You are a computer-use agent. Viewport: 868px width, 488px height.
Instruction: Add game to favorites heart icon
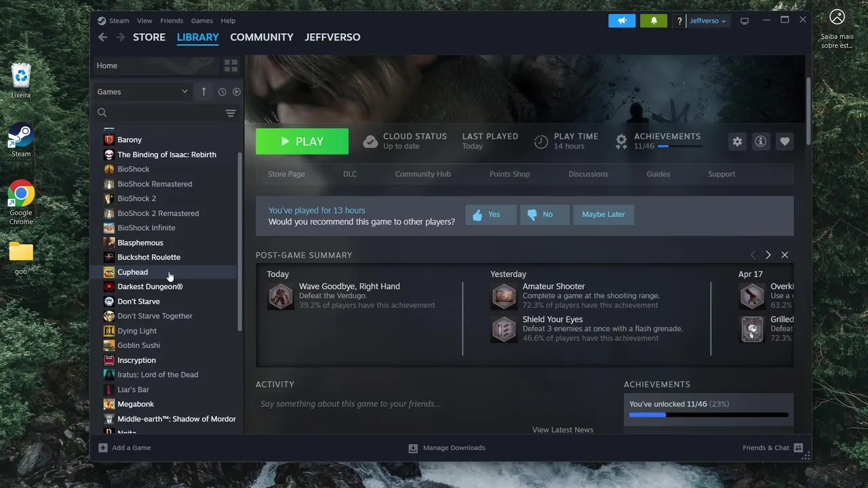click(x=785, y=142)
